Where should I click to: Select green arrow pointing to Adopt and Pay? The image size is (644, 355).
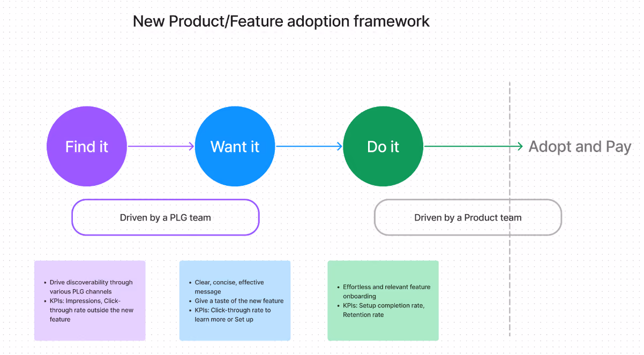click(474, 146)
